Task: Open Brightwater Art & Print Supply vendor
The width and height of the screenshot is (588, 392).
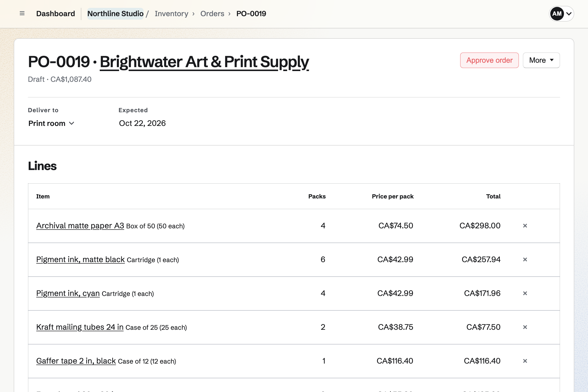Action: pos(204,62)
